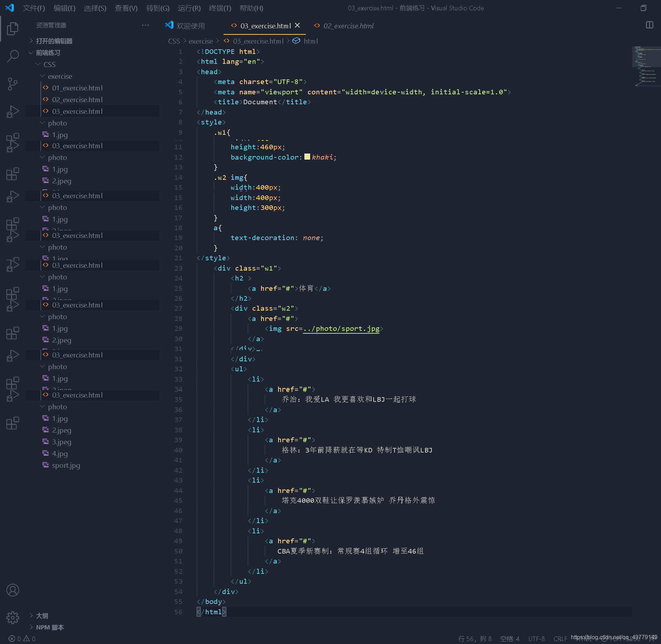Click the CSS breadcrumb item
Viewport: 661px width, 644px height.
174,41
